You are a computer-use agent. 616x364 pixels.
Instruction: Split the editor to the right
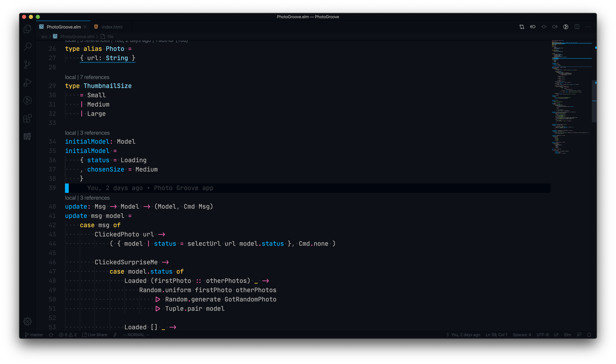pos(577,27)
